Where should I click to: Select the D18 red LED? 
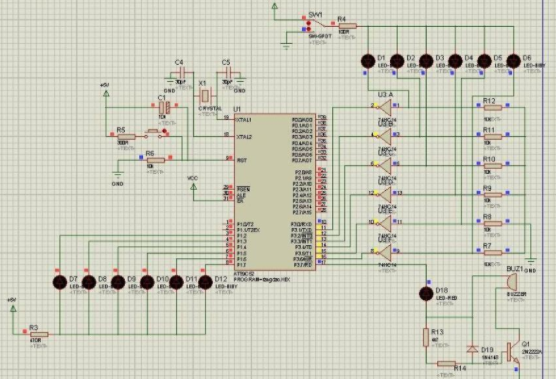coord(426,294)
